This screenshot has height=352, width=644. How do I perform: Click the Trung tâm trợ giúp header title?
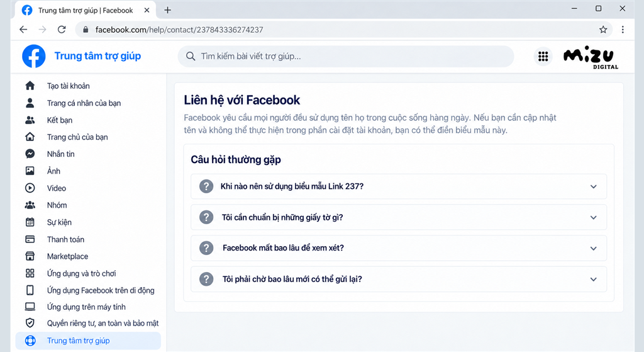coord(97,56)
